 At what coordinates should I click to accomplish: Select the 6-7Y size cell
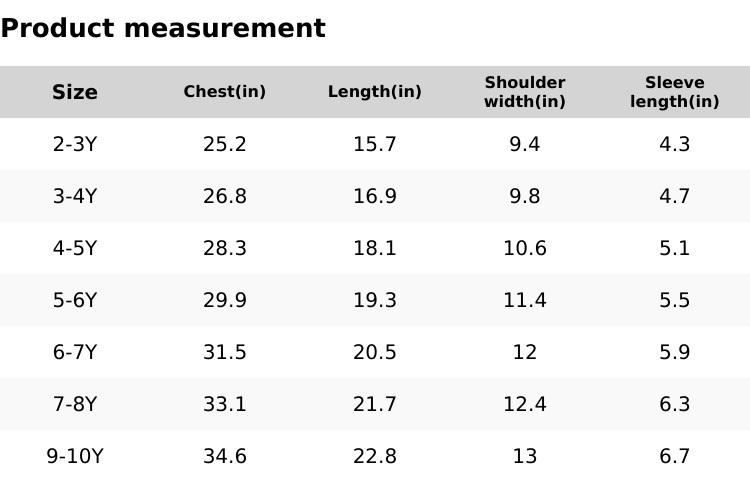(x=75, y=352)
